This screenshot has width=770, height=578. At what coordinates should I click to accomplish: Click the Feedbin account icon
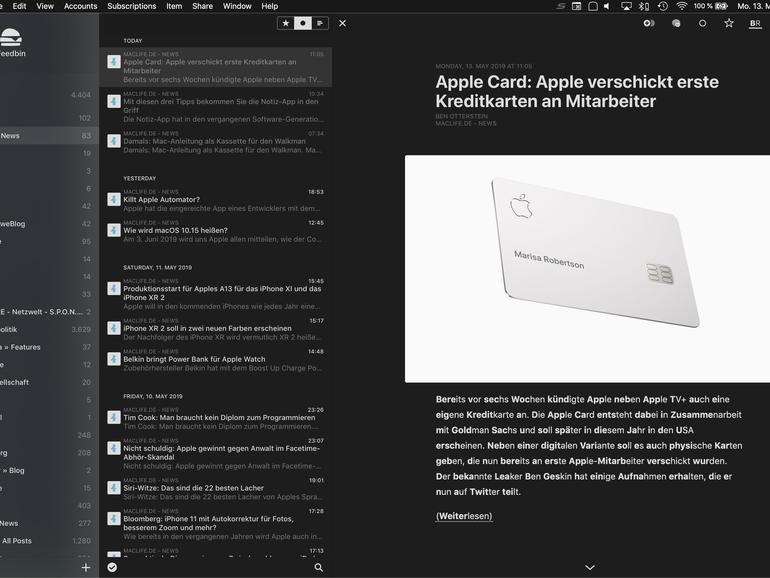11,37
